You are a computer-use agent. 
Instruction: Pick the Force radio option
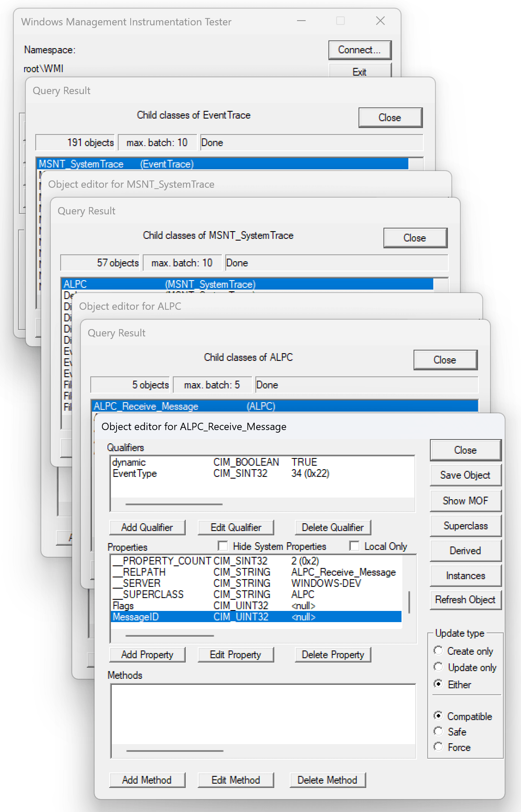(438, 747)
